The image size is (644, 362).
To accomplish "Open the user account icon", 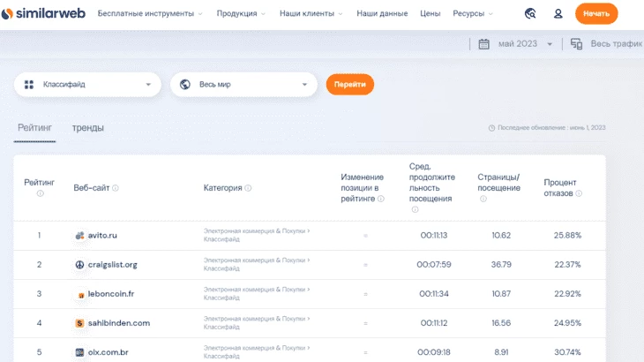I will pyautogui.click(x=558, y=13).
